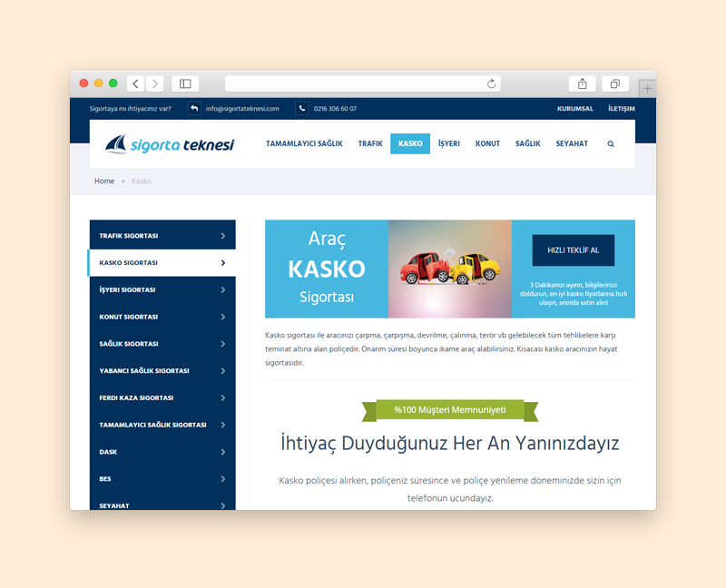Toggle the browser sidebar icon

click(185, 83)
